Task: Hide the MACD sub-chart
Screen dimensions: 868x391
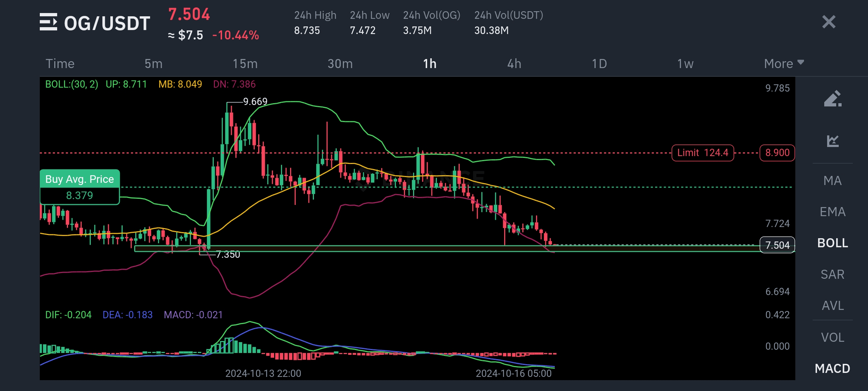Action: pos(833,369)
